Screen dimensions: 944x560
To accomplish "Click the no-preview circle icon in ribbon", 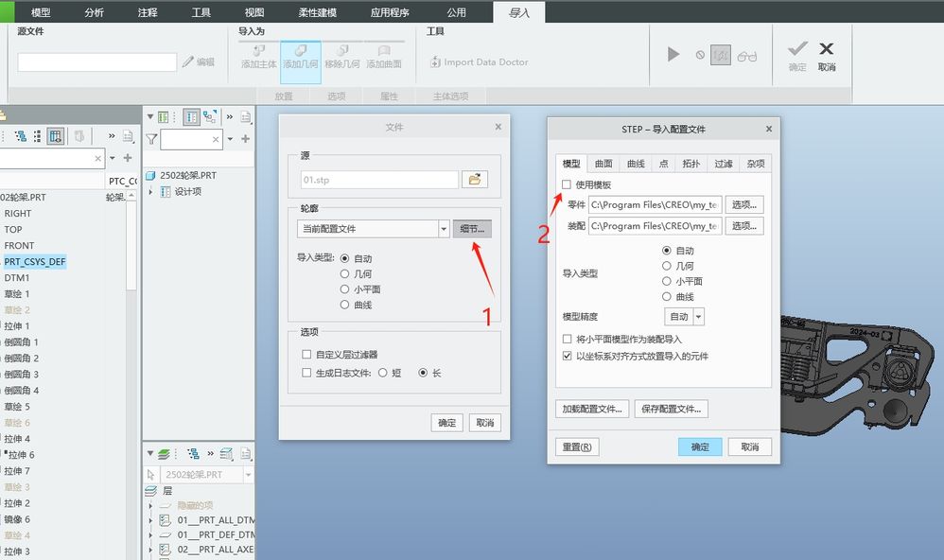I will [x=700, y=55].
